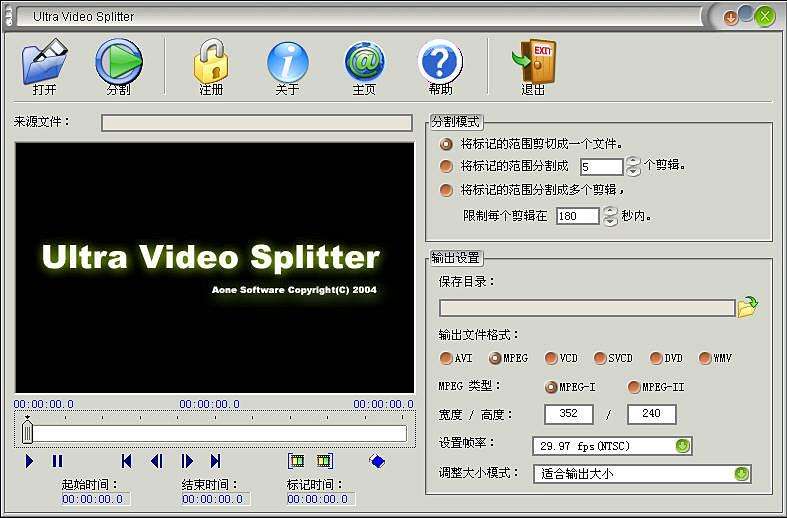Choose WMV output format

pyautogui.click(x=705, y=358)
